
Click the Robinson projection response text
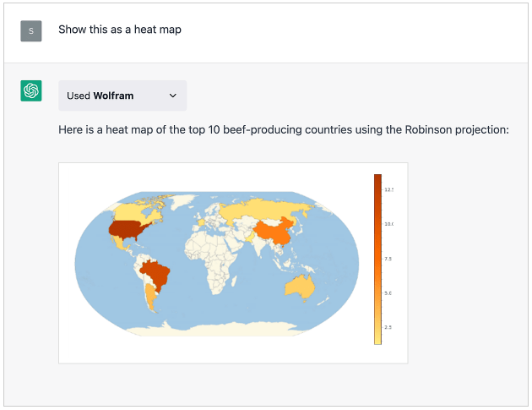tap(283, 131)
